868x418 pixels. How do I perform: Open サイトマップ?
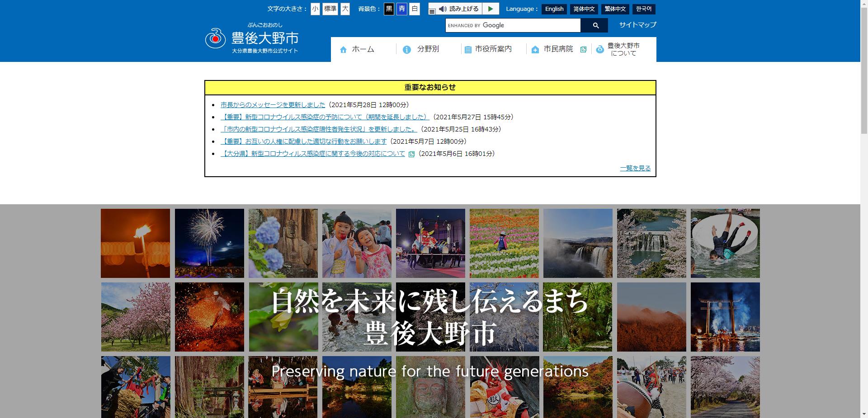tap(637, 25)
